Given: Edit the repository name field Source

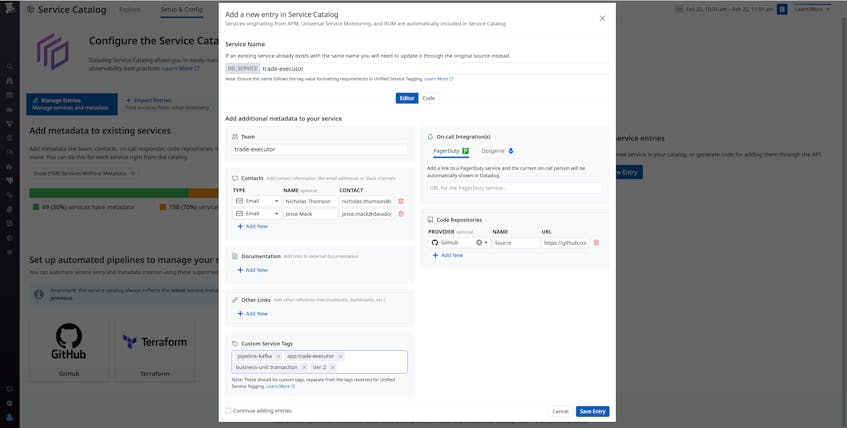Looking at the screenshot, I should pyautogui.click(x=516, y=243).
